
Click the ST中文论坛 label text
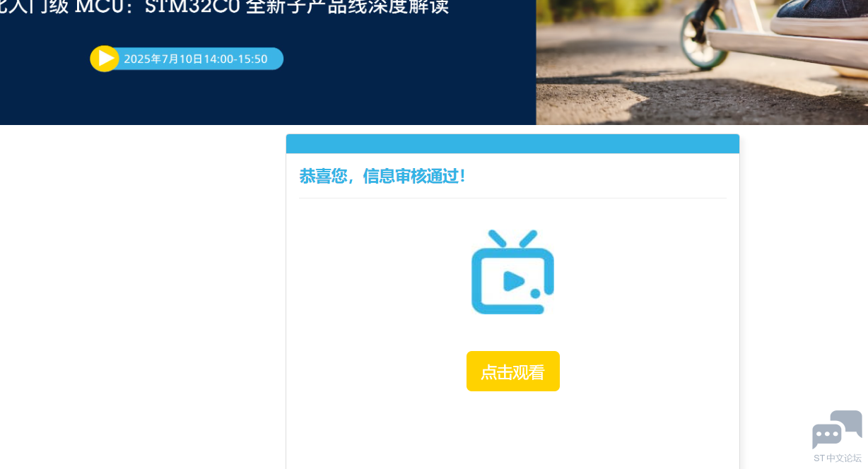click(838, 458)
